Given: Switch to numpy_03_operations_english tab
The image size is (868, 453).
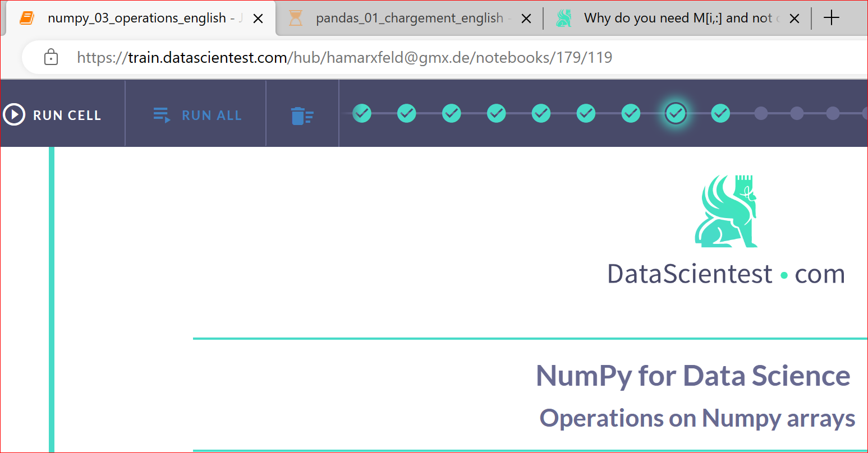Looking at the screenshot, I should 140,19.
